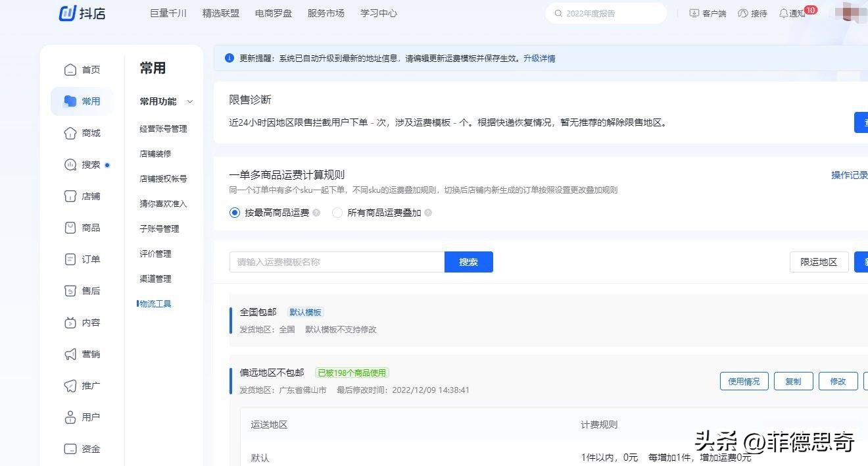Open the 客户端 client download icon
This screenshot has height=466, width=868.
pyautogui.click(x=693, y=13)
